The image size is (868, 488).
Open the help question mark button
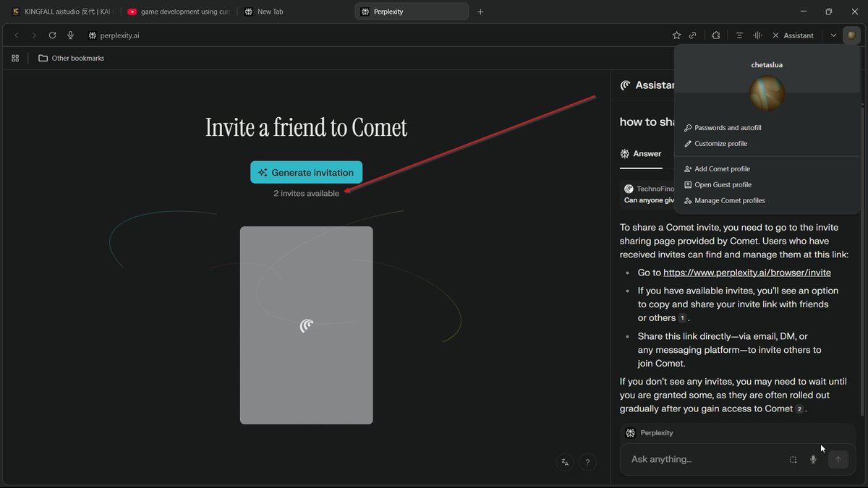(587, 462)
